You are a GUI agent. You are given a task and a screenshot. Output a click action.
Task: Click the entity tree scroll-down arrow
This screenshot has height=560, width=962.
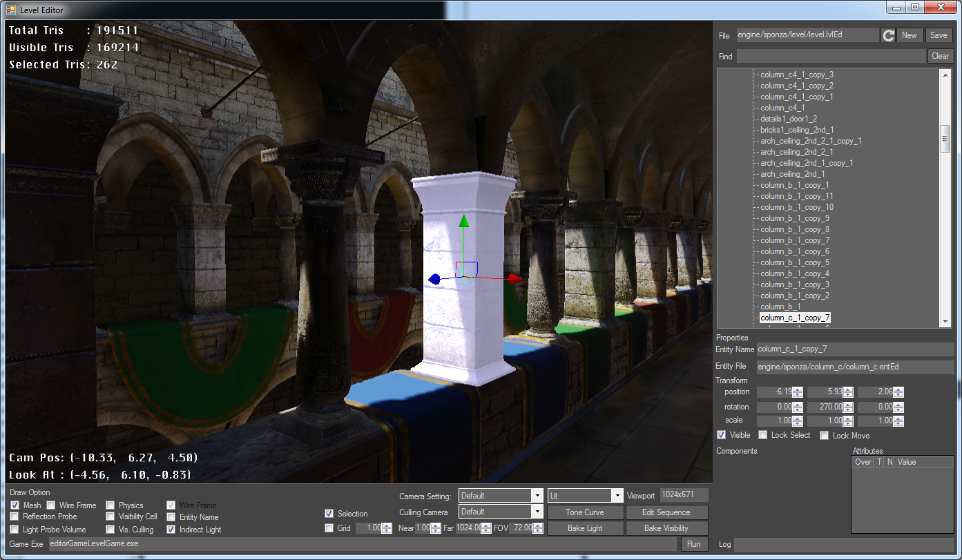945,322
